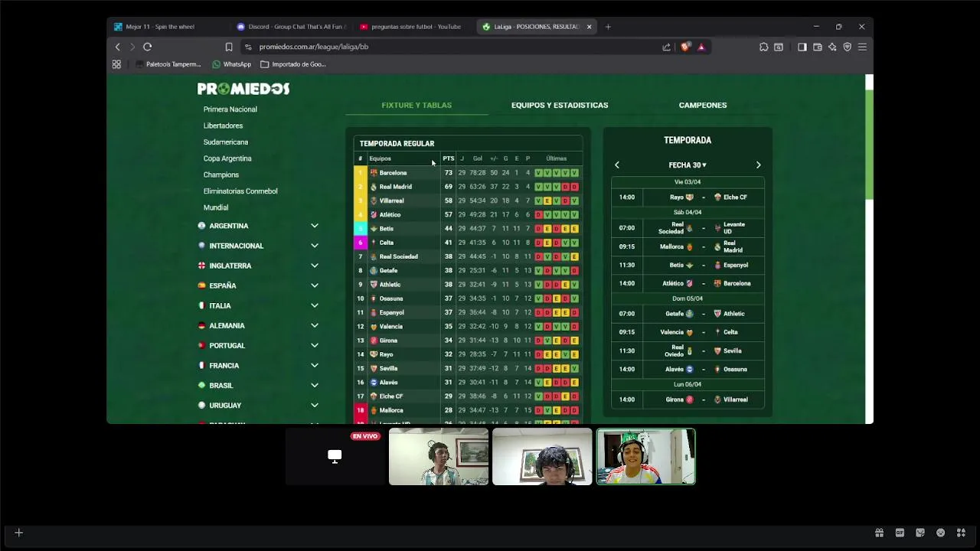Open the Brave Shields lion icon
This screenshot has height=551, width=980.
(x=685, y=47)
